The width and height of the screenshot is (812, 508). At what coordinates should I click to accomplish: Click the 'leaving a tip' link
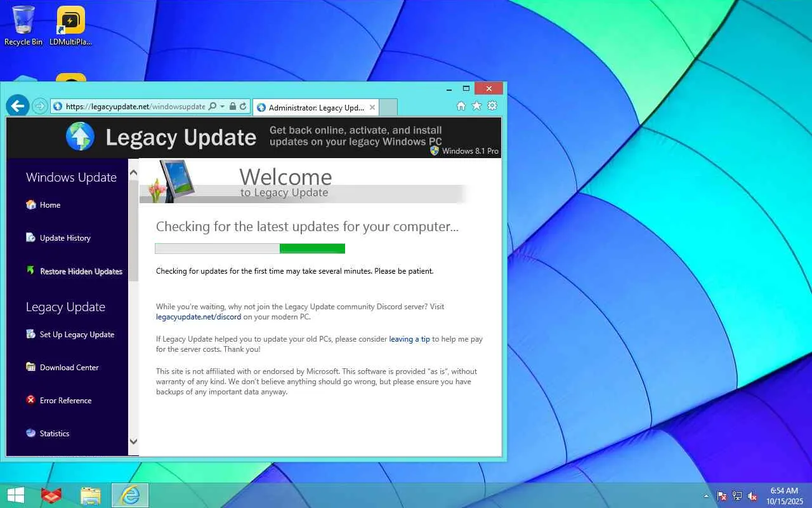409,339
